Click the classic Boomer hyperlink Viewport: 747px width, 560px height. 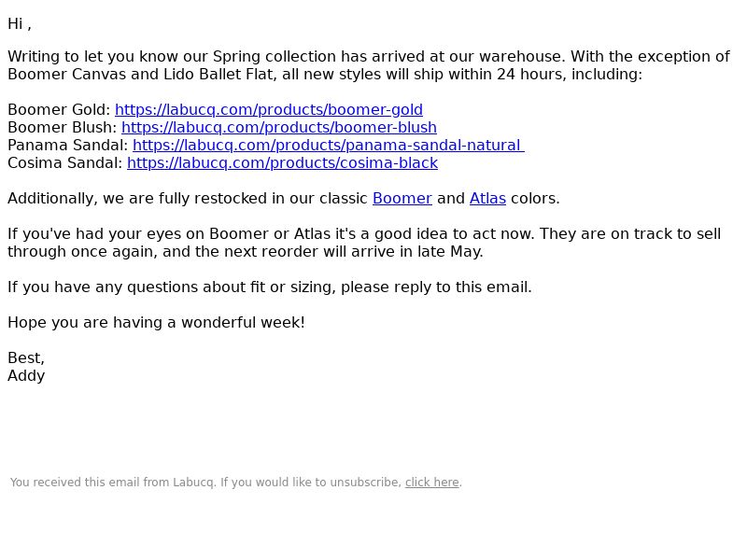(x=402, y=198)
